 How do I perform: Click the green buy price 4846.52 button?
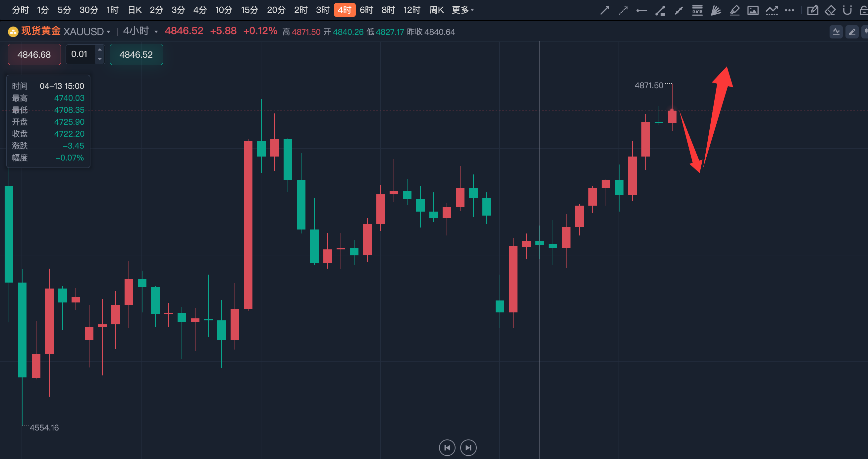pyautogui.click(x=136, y=54)
